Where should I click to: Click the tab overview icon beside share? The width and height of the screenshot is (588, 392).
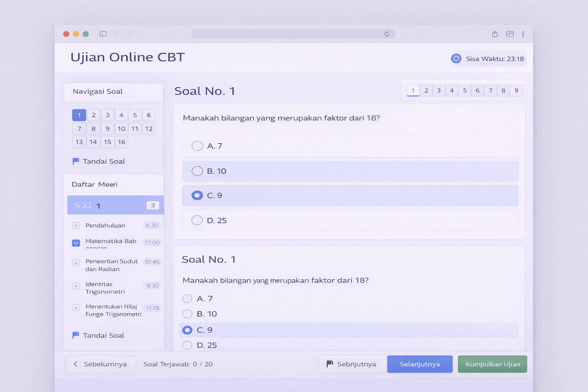point(510,34)
